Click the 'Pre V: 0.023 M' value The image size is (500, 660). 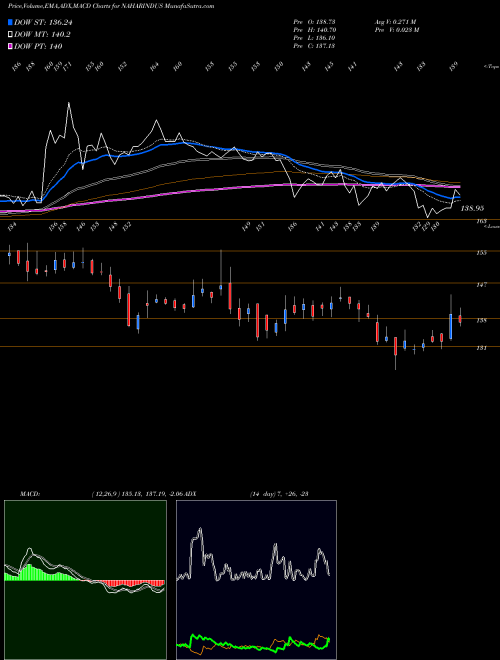point(396,30)
